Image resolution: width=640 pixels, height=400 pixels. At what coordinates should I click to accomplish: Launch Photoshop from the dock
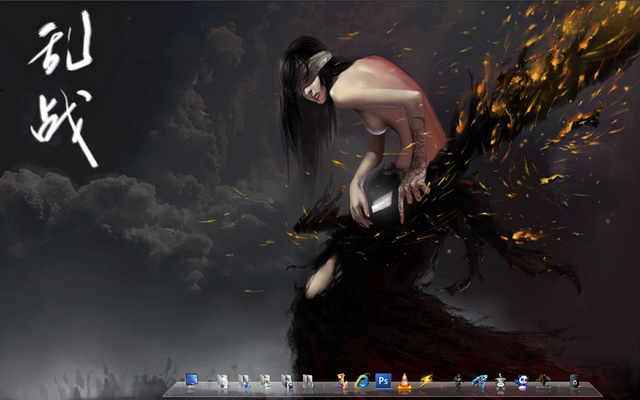coord(383,381)
